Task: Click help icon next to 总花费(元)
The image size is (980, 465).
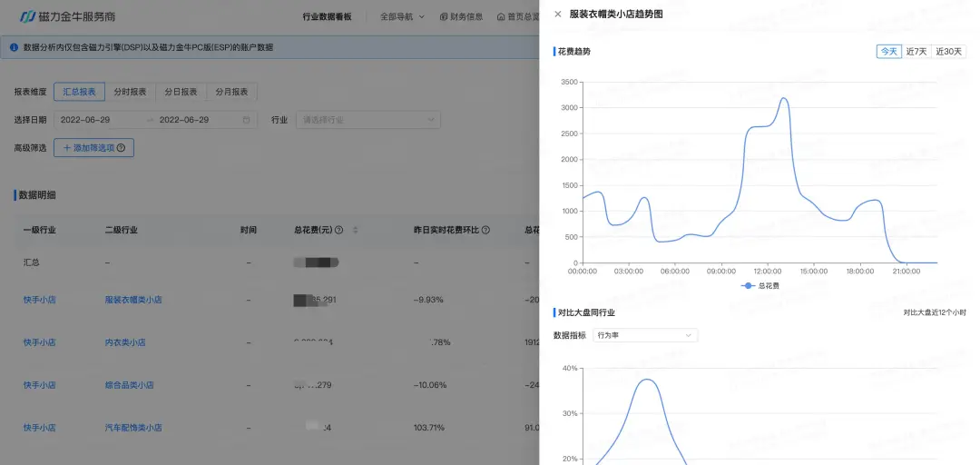Action: pos(338,231)
